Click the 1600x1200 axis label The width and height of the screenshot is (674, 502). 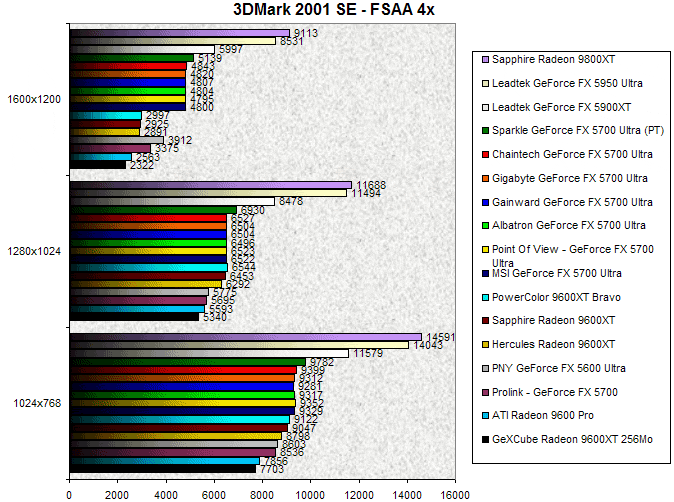pos(34,99)
